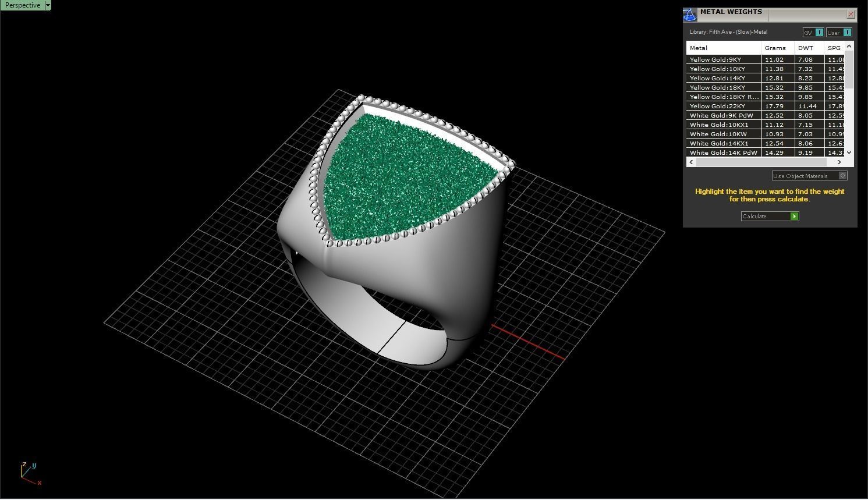Click the 8.23 DWT cell
Viewport: 868px width, 500px height.
point(809,78)
